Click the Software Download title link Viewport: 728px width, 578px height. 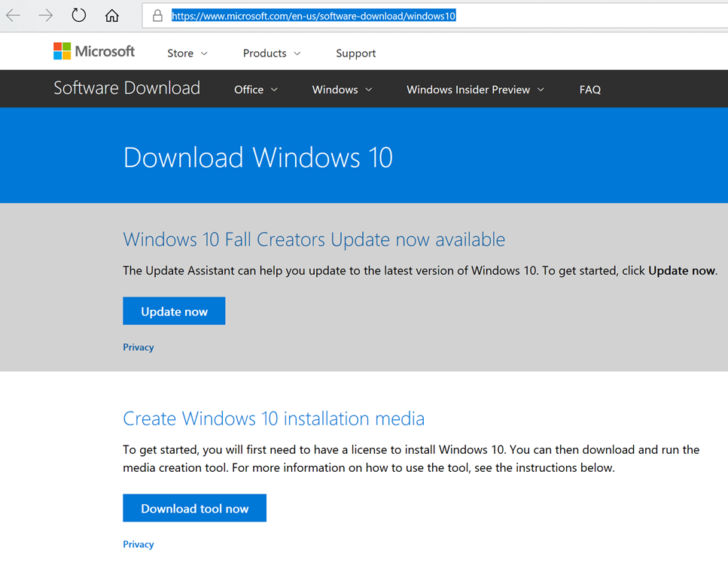(x=126, y=88)
